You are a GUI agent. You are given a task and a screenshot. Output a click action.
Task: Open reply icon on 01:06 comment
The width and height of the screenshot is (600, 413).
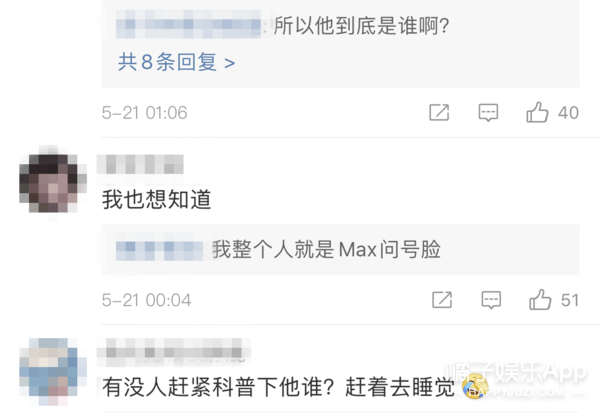coord(488,113)
